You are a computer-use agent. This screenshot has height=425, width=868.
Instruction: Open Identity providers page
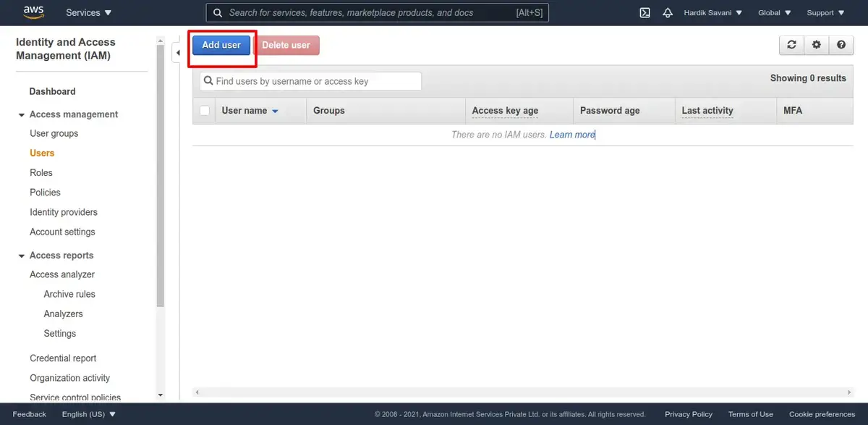pyautogui.click(x=64, y=212)
